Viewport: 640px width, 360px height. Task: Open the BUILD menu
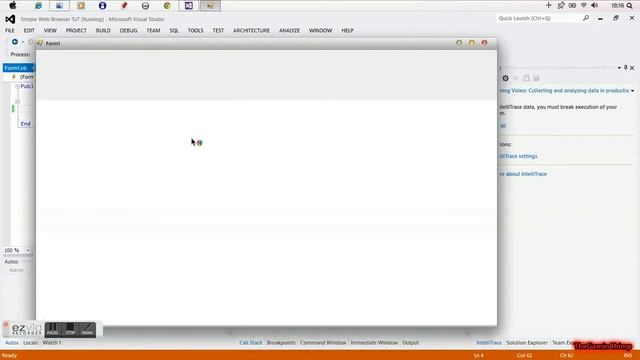pyautogui.click(x=103, y=31)
